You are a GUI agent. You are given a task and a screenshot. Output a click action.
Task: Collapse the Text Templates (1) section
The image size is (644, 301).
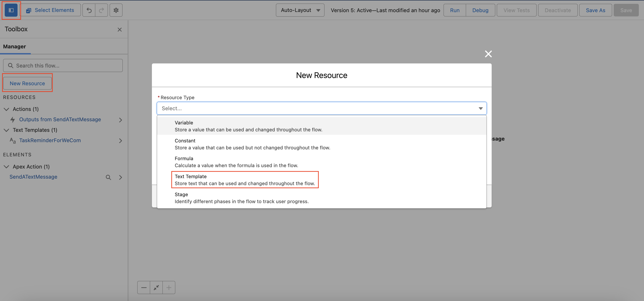(x=7, y=130)
